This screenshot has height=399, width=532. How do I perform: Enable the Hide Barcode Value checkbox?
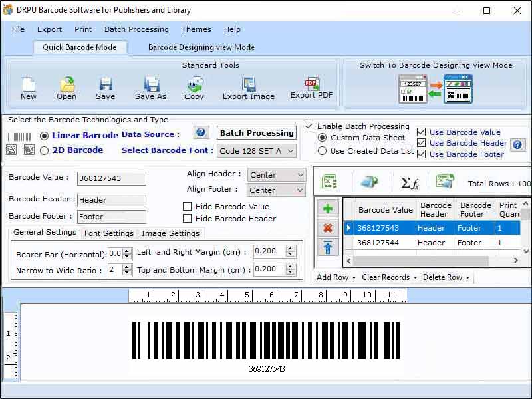(x=187, y=206)
